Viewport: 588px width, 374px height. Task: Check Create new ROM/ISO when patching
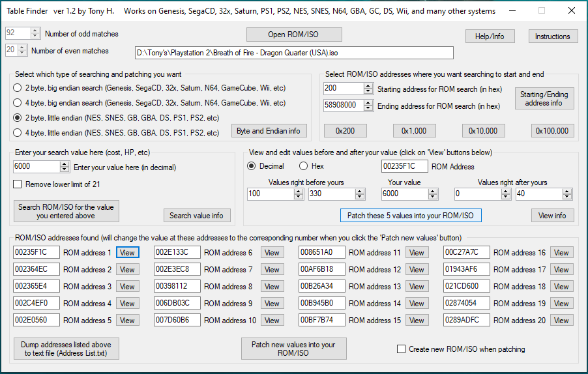click(x=402, y=349)
